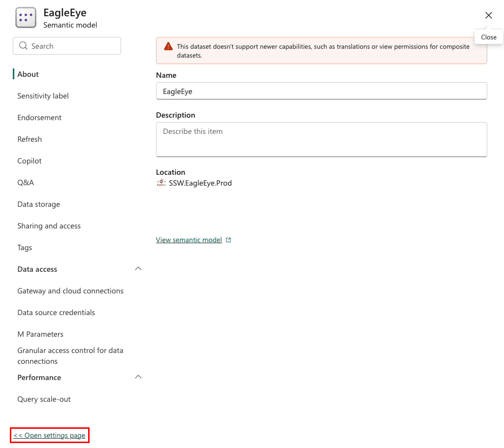The width and height of the screenshot is (504, 448).
Task: Go to Endorsement settings
Action: (x=39, y=117)
